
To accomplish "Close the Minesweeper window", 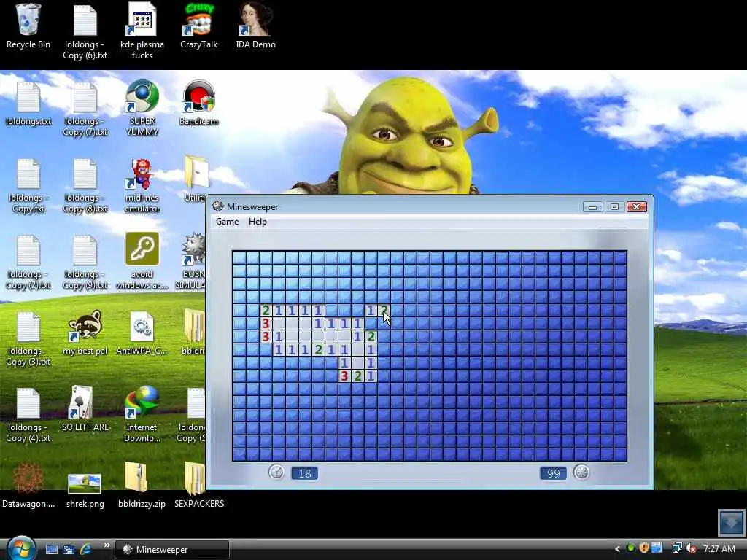I will tap(636, 206).
